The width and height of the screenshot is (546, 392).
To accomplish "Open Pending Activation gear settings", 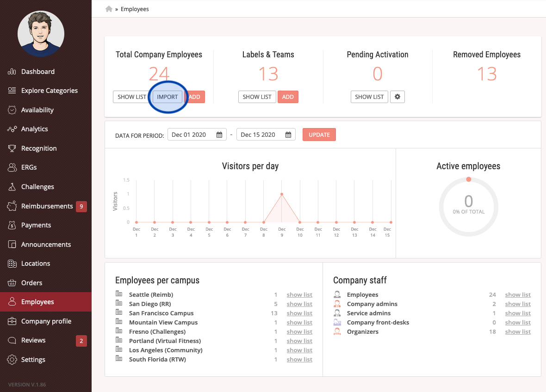I will click(397, 97).
